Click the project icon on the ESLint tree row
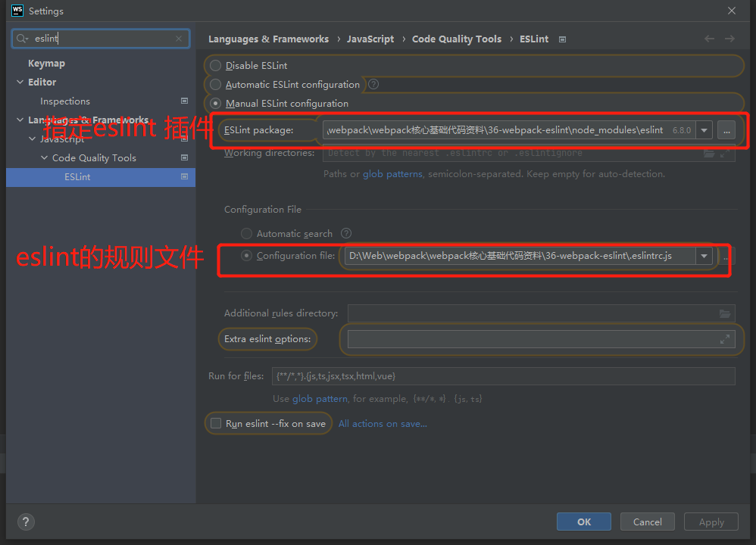The image size is (756, 545). [184, 177]
